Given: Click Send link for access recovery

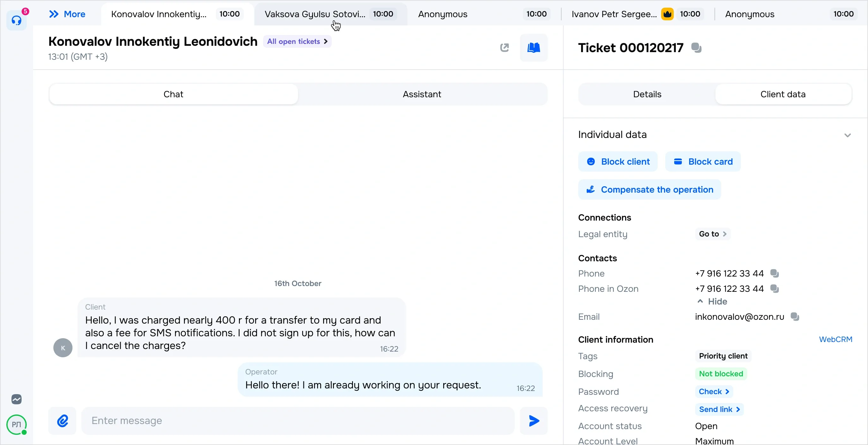Looking at the screenshot, I should [719, 410].
